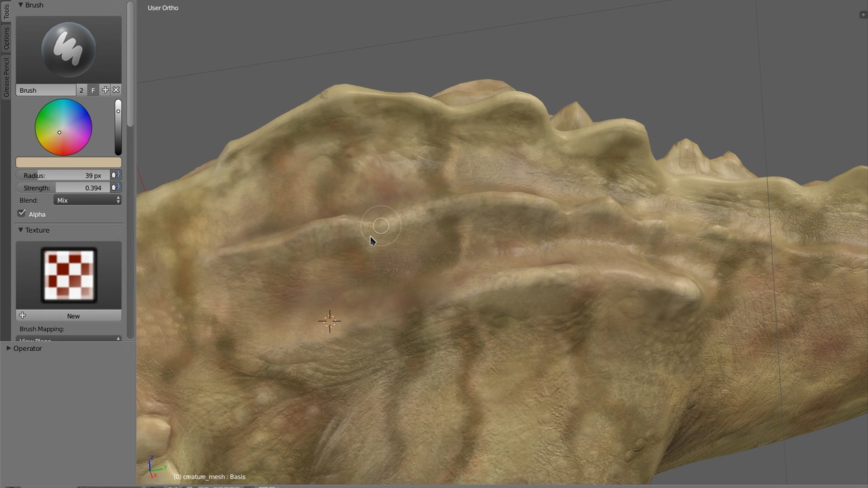Click the tool shelf scrollbar
Screen dimensions: 868x488
(x=130, y=64)
